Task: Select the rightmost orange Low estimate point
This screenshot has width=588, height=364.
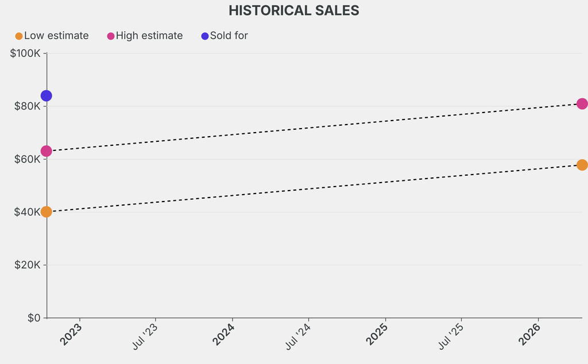Action: pyautogui.click(x=582, y=165)
